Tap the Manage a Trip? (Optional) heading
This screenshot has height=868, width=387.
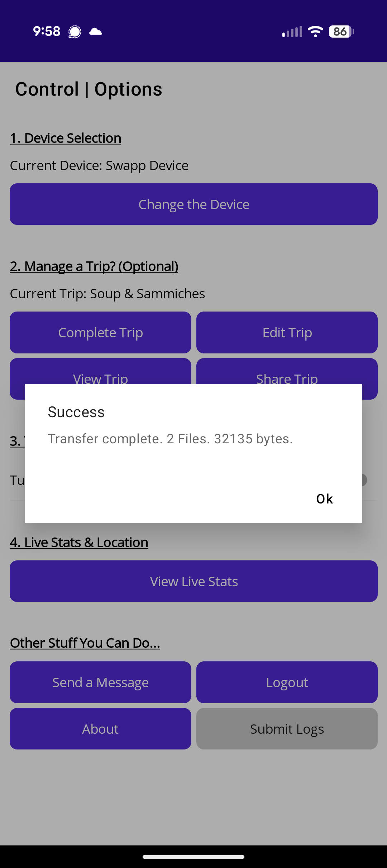[94, 266]
